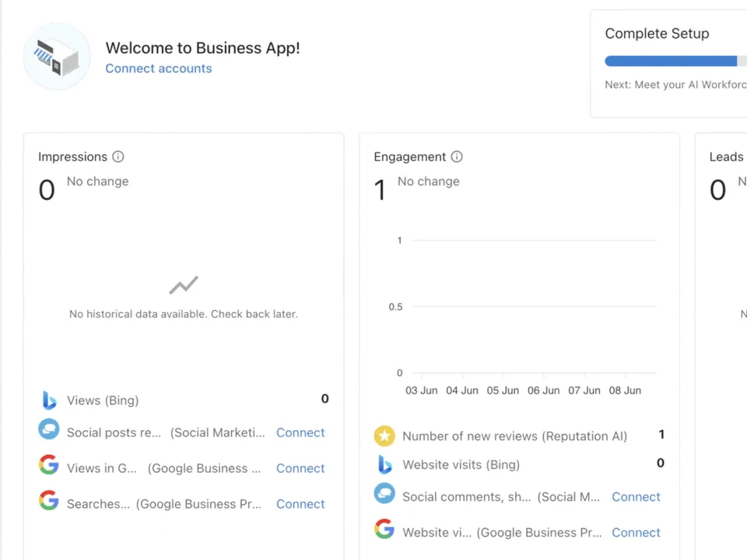The image size is (747, 560).
Task: Click the storefront business logo icon
Action: click(x=57, y=57)
